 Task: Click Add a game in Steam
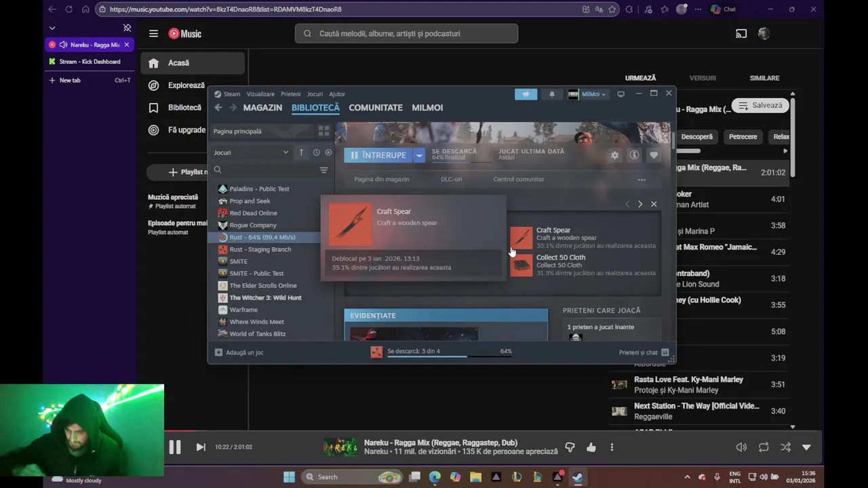click(x=239, y=352)
